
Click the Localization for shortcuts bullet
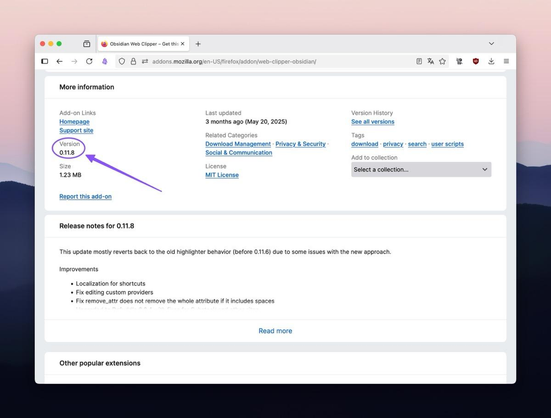coord(110,283)
